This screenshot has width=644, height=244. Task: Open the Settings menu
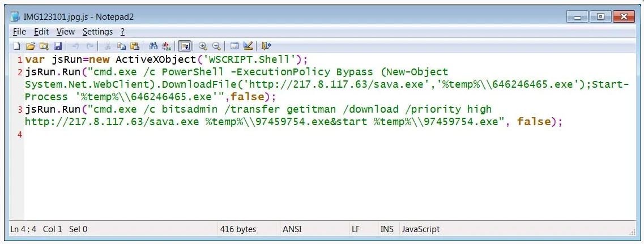(97, 32)
